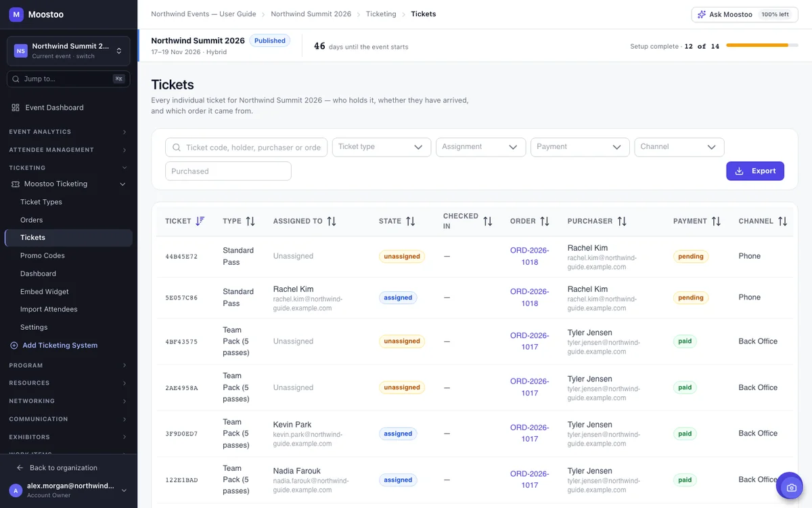Viewport: 812px width, 508px height.
Task: Click the setup complete progress bar
Action: (x=762, y=45)
